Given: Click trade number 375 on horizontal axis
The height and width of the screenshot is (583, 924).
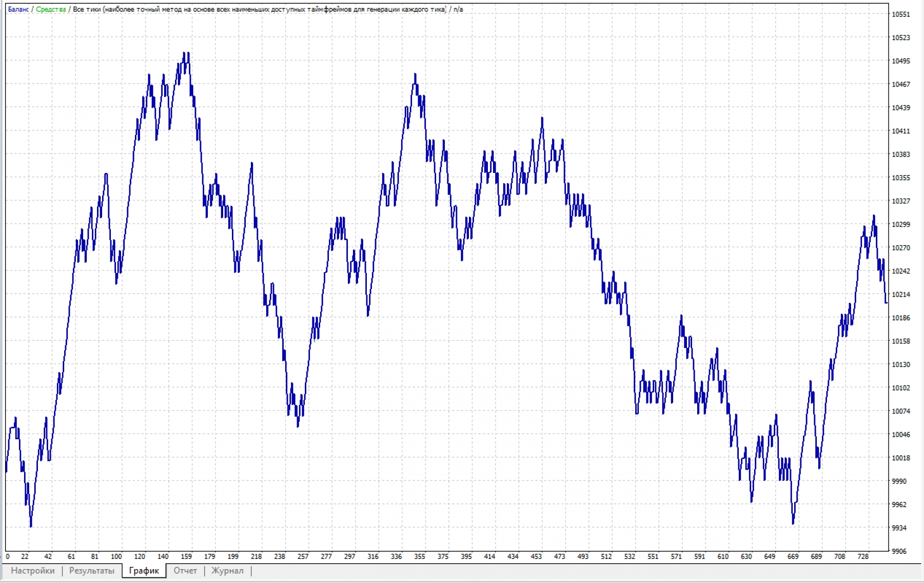Looking at the screenshot, I should [443, 556].
